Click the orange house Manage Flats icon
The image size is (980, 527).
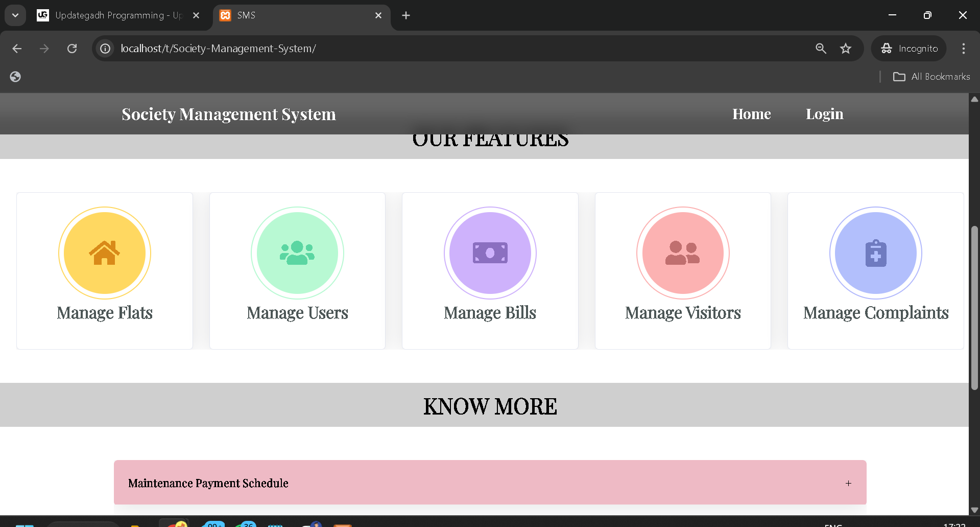pyautogui.click(x=104, y=253)
